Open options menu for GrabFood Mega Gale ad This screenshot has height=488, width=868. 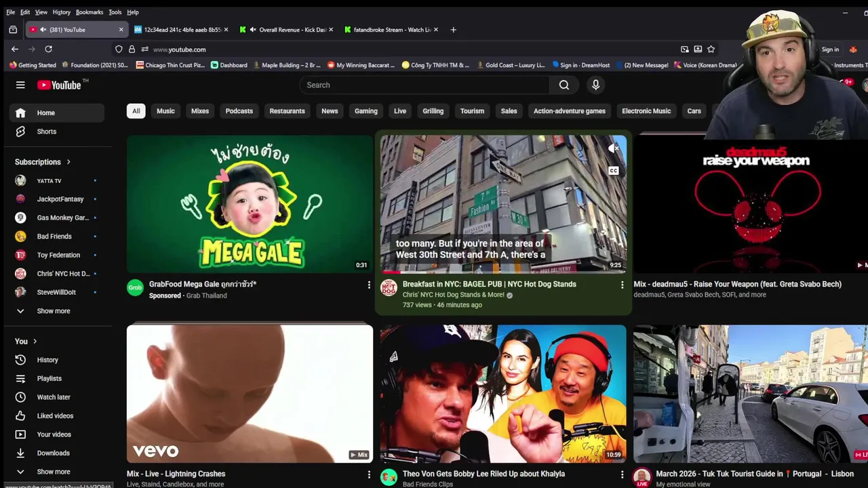pyautogui.click(x=369, y=285)
